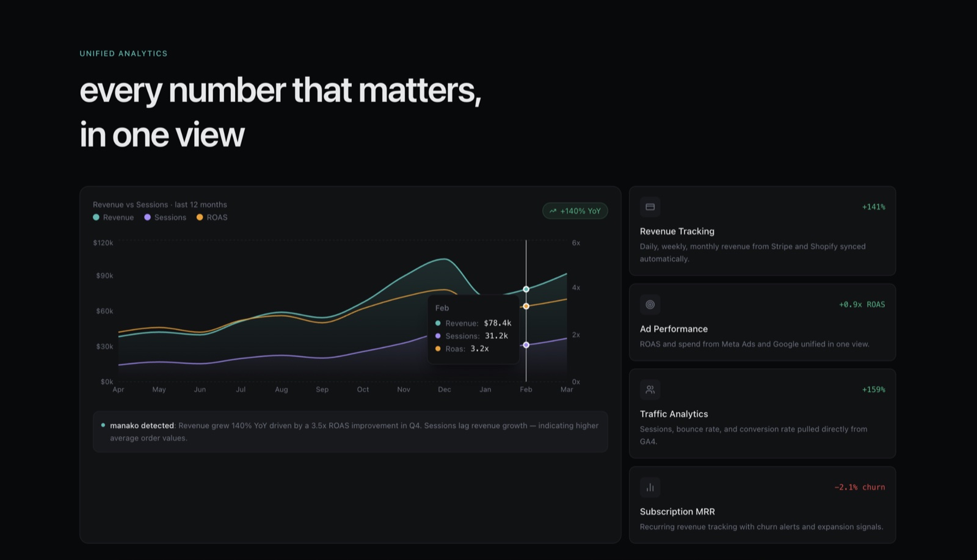Toggle the Sessions legend item

coord(165,217)
